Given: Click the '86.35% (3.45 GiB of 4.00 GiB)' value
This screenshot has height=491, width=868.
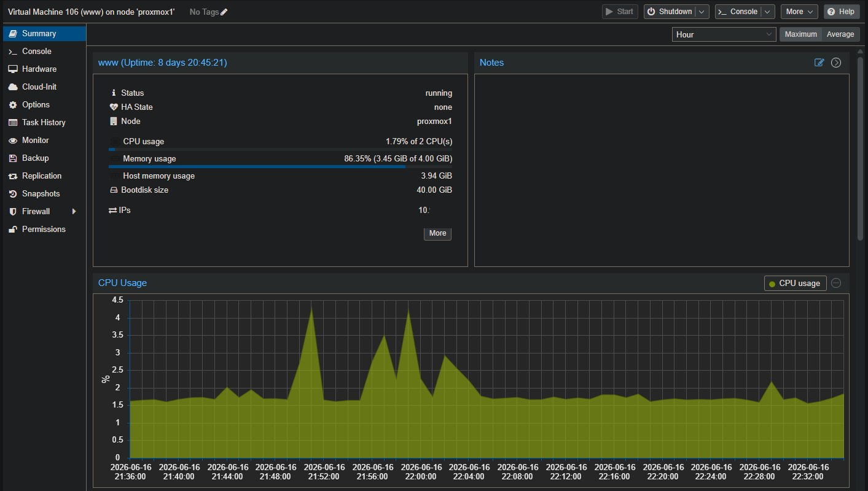Looking at the screenshot, I should (x=398, y=159).
